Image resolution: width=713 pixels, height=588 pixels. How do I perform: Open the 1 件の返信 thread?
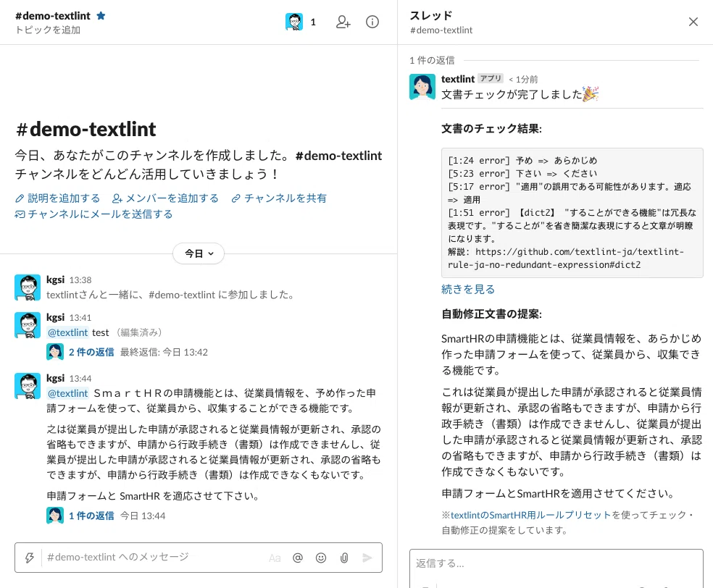click(x=91, y=516)
